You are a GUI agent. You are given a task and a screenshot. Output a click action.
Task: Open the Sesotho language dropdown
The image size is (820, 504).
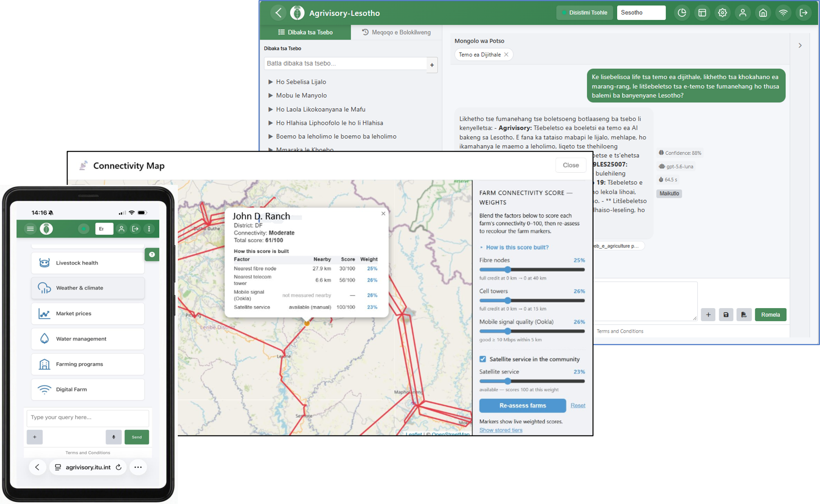click(x=641, y=13)
